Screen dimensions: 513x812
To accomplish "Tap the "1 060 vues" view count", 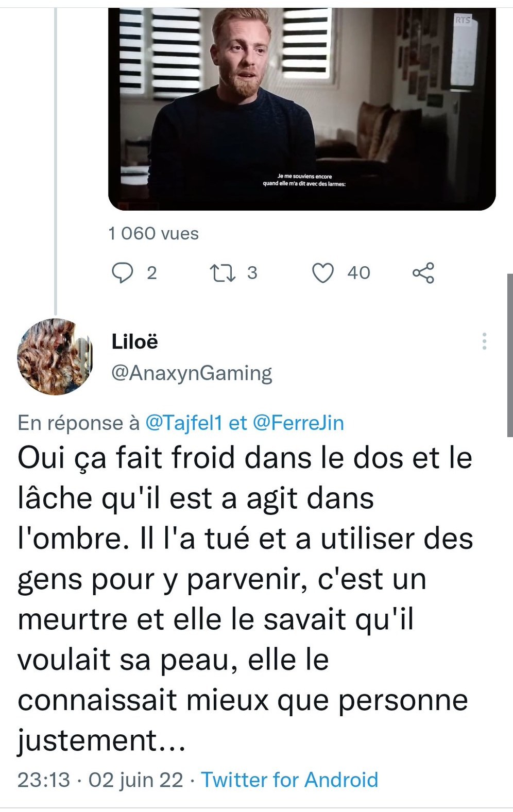I will coord(153,233).
